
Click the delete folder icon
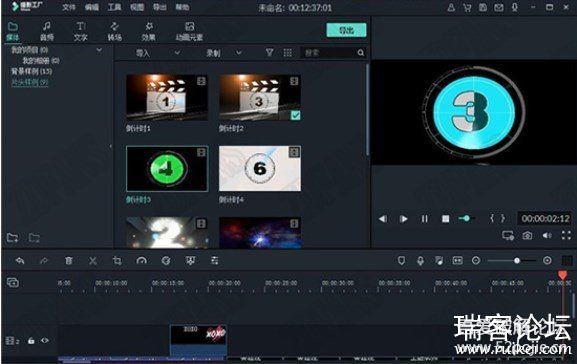coord(34,238)
